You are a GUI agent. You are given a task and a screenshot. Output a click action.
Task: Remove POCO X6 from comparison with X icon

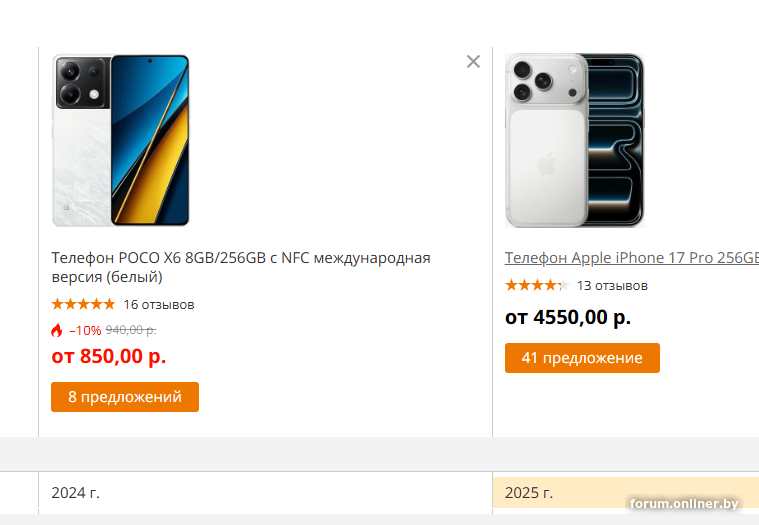(473, 62)
